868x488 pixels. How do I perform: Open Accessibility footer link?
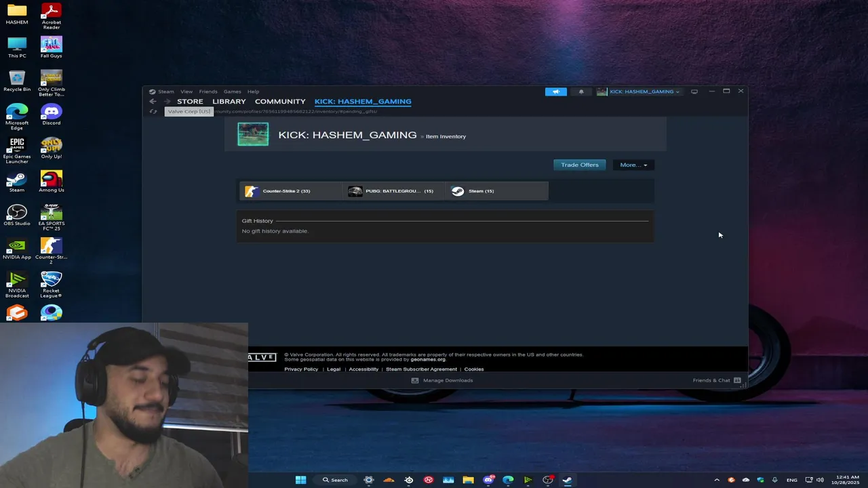[363, 369]
